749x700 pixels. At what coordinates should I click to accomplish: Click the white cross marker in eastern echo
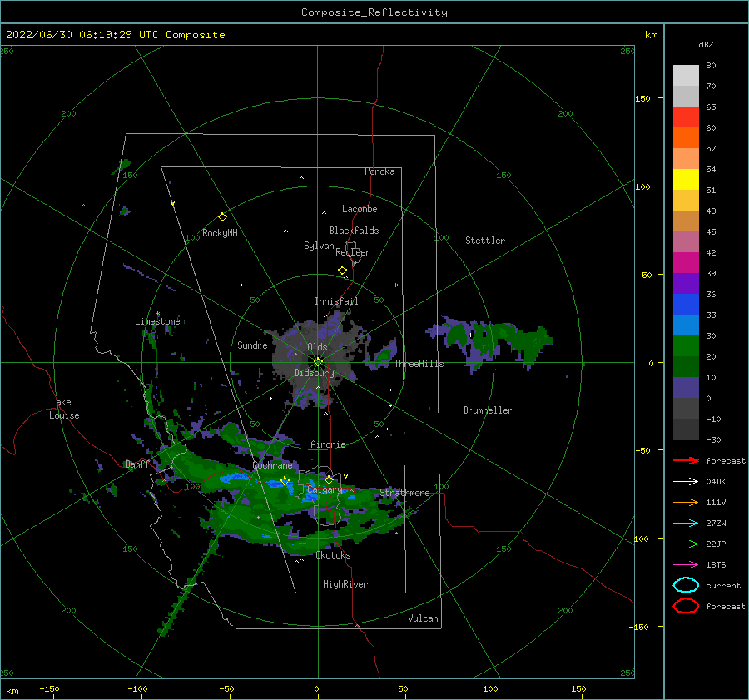click(x=470, y=335)
